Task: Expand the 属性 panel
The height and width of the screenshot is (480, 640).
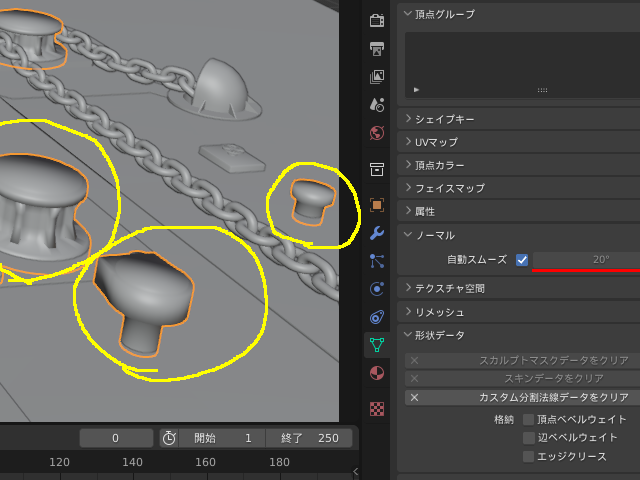Action: pyautogui.click(x=518, y=211)
